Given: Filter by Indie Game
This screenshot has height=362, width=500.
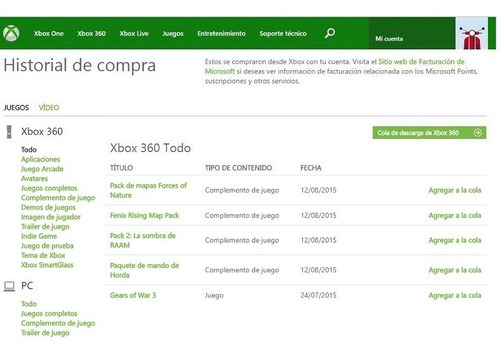Looking at the screenshot, I should [x=39, y=236].
